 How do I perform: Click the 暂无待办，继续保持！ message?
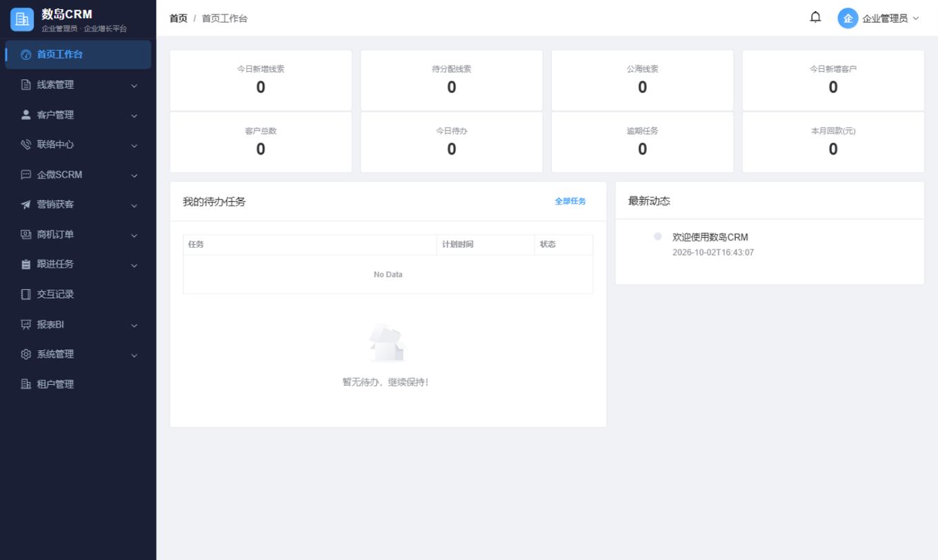[x=387, y=382]
